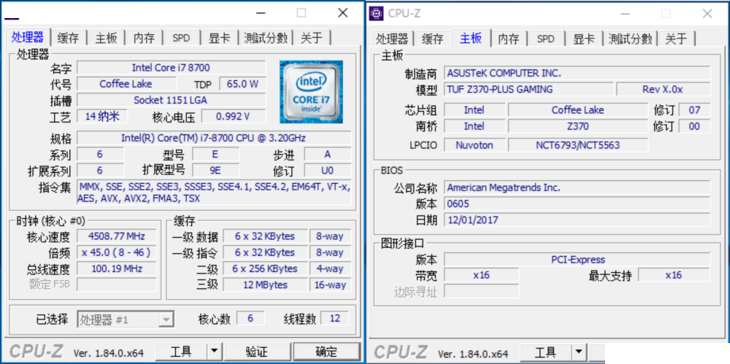The image size is (730, 364).
Task: Click the instruction set list field
Action: click(x=214, y=192)
